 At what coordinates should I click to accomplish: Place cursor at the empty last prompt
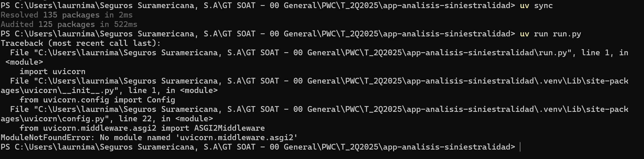pyautogui.click(x=521, y=147)
